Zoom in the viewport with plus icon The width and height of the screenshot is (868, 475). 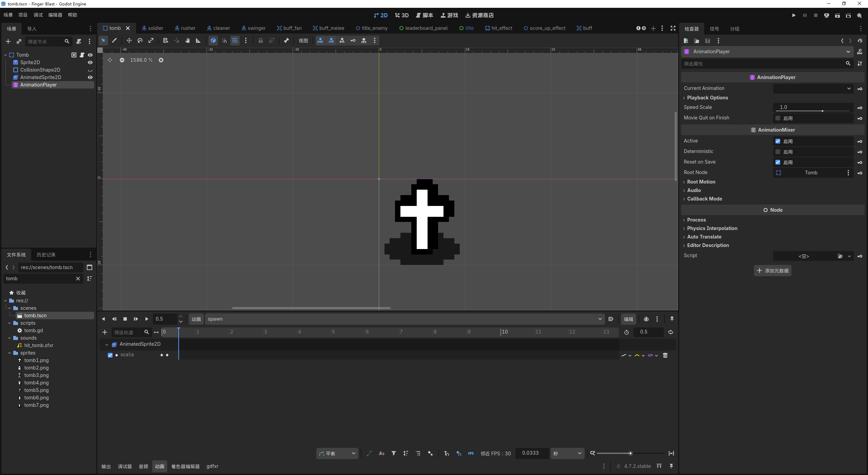point(161,60)
